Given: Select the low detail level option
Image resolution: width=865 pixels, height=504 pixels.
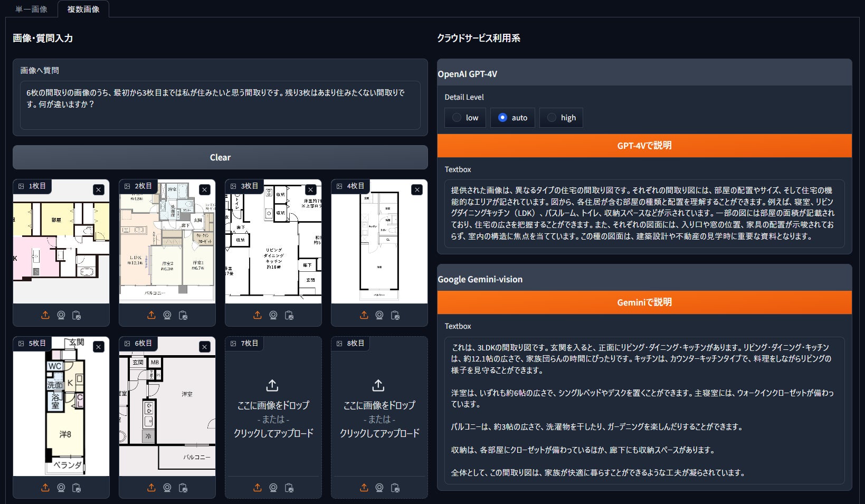Looking at the screenshot, I should (457, 118).
